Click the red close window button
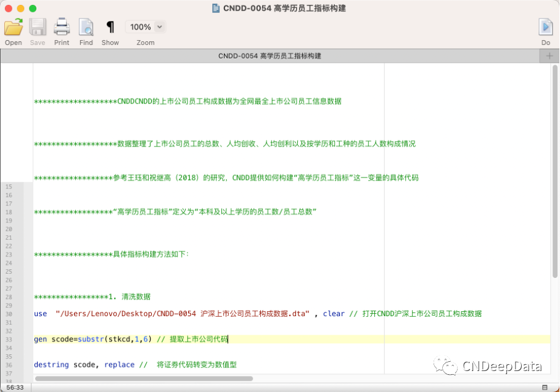This screenshot has width=560, height=392. (9, 9)
